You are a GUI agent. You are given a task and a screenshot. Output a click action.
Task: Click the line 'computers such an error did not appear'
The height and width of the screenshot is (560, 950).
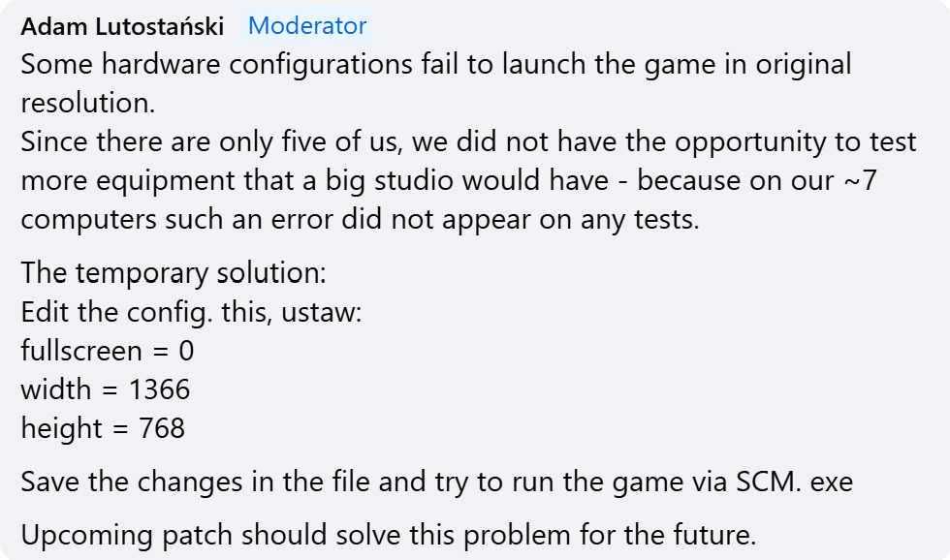(360, 219)
